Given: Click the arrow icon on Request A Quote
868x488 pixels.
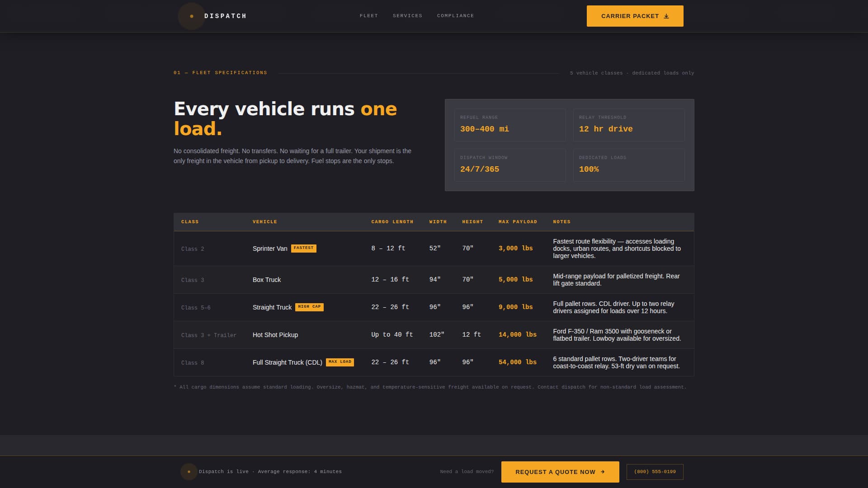Looking at the screenshot, I should 603,472.
